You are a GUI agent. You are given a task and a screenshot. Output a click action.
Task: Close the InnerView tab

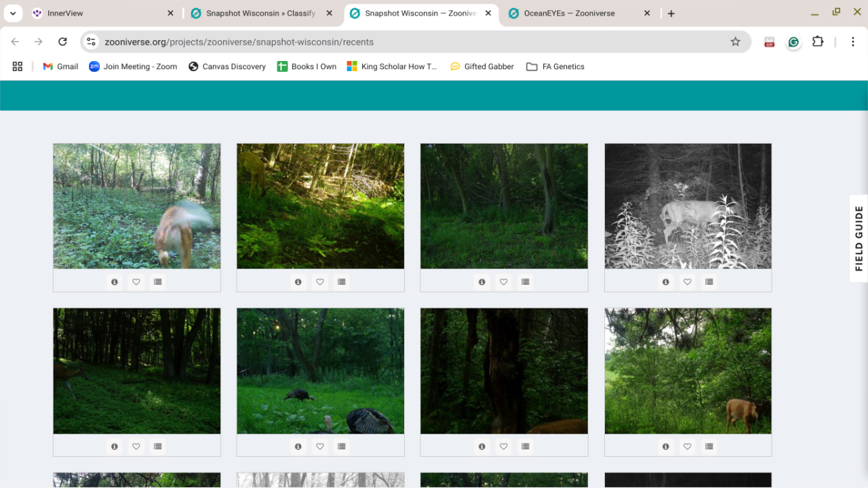point(170,14)
